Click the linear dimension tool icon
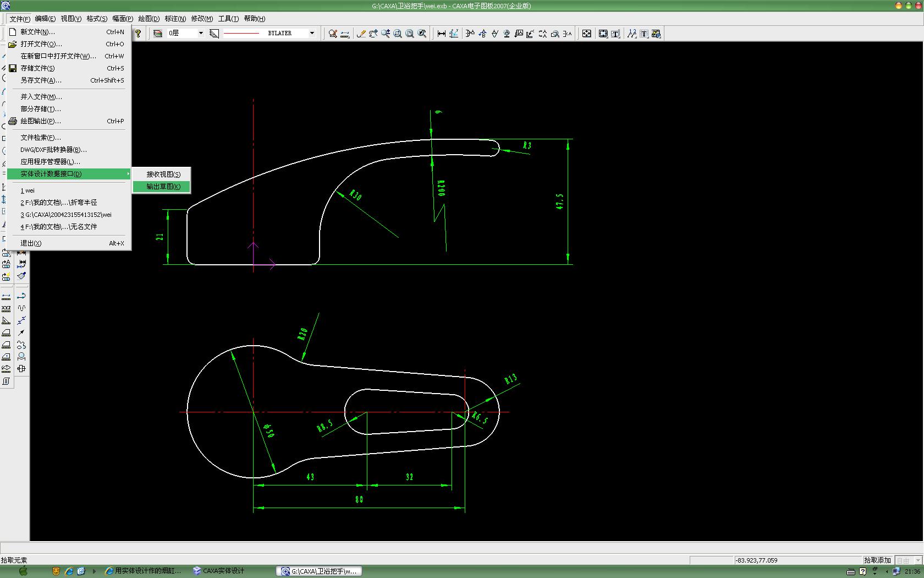Screen dimensions: 924x578 click(x=442, y=34)
